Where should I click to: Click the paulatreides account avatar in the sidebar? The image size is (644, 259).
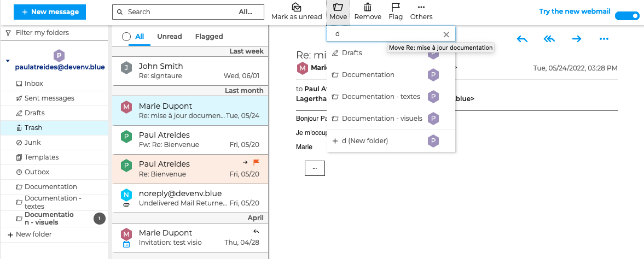point(60,55)
